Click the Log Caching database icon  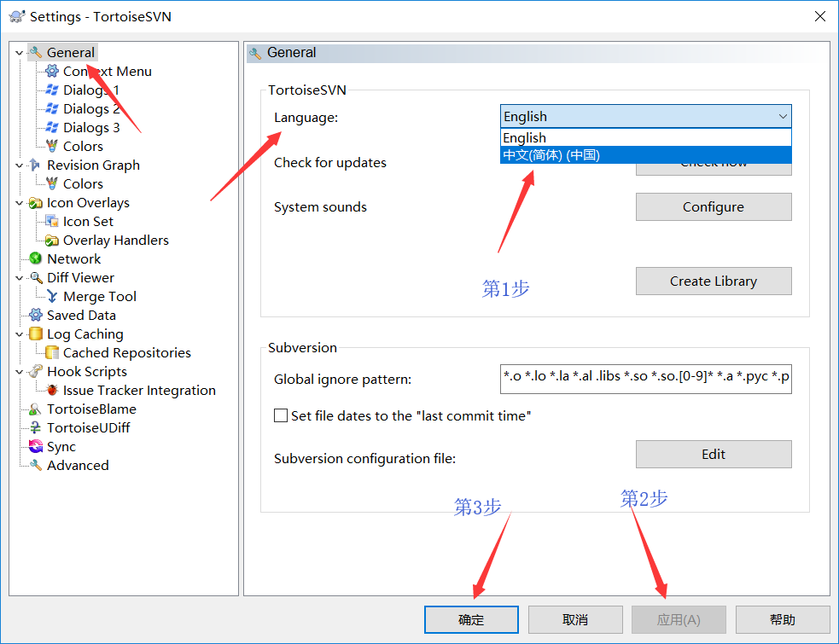click(x=35, y=334)
